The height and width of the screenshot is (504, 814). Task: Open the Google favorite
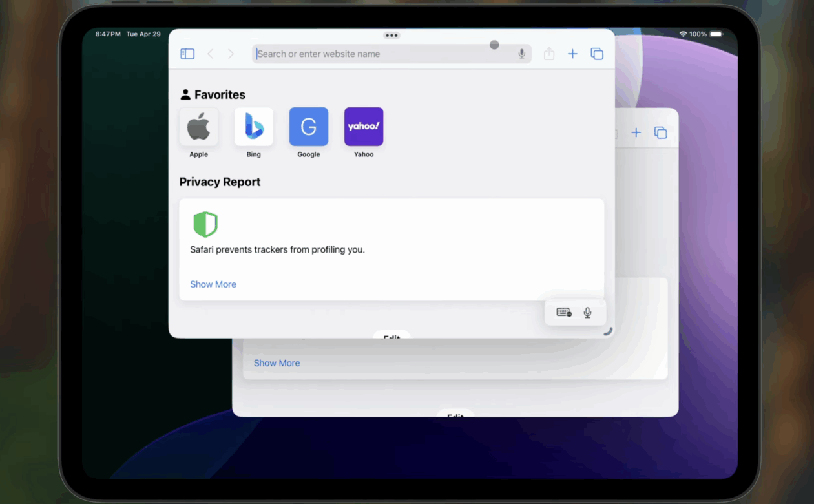tap(309, 127)
